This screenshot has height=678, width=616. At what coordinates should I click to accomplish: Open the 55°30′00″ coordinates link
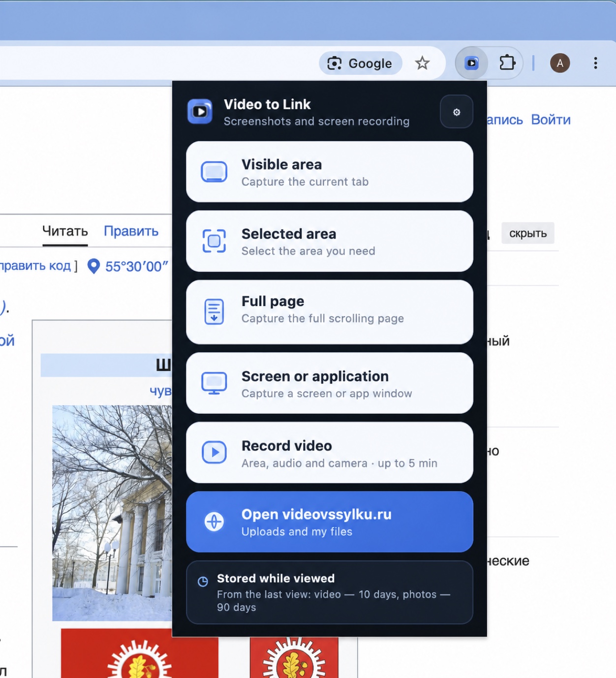(x=137, y=267)
